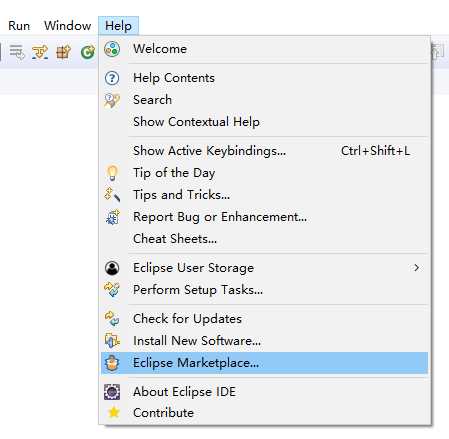Click the help Search icon
Viewport: 449px width, 439px height.
tap(112, 100)
